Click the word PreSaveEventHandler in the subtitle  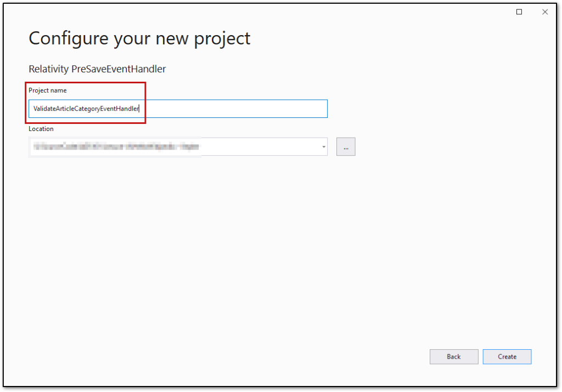[119, 69]
